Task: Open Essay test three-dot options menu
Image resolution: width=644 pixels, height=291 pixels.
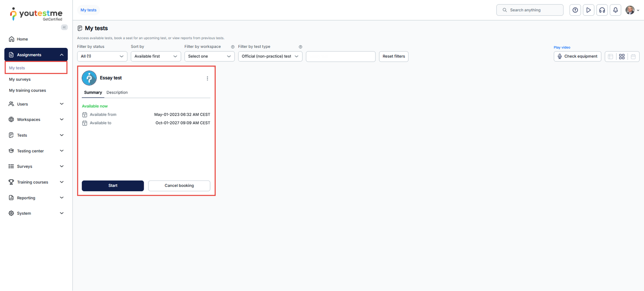Action: tap(207, 78)
